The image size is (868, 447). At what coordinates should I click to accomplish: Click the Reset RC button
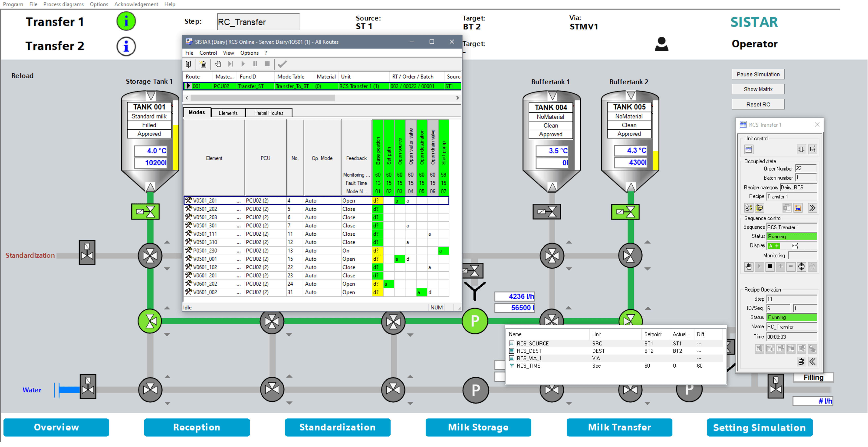tap(758, 104)
